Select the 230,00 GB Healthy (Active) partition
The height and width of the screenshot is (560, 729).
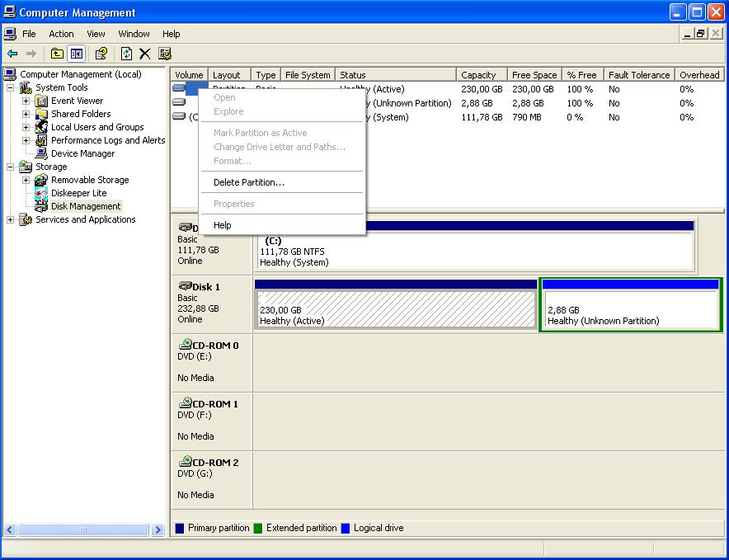tap(396, 304)
